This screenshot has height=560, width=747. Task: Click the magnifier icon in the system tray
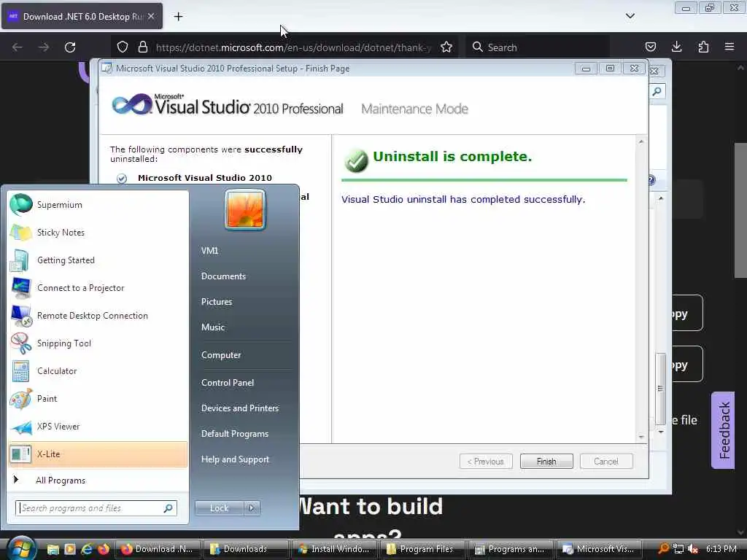click(663, 548)
